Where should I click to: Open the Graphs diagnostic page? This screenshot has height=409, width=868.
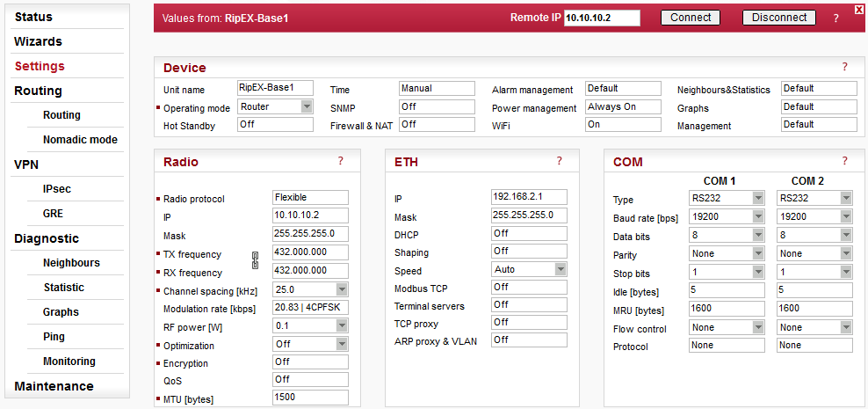(61, 312)
